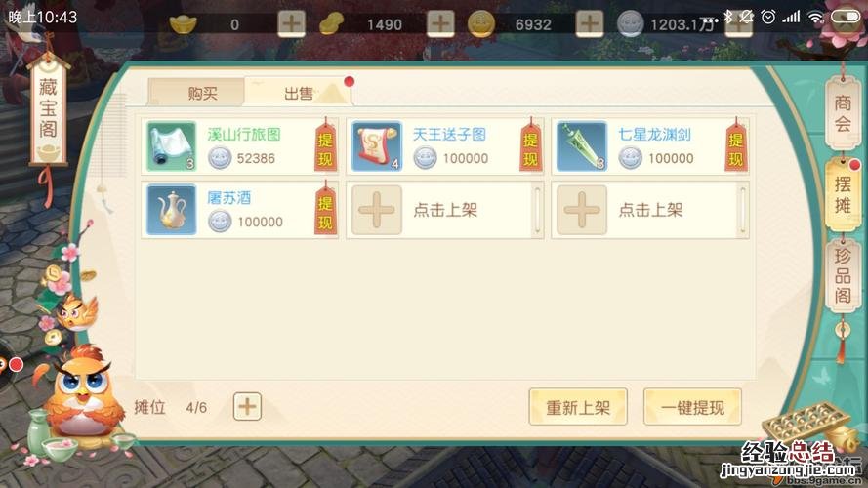
Task: Open the 商会 side tab
Action: pos(843,113)
